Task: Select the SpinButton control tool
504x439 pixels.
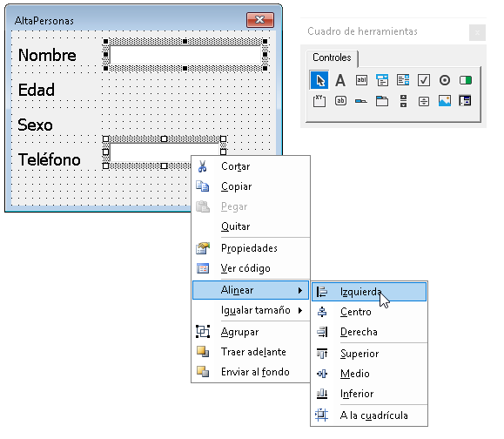Action: [x=424, y=102]
